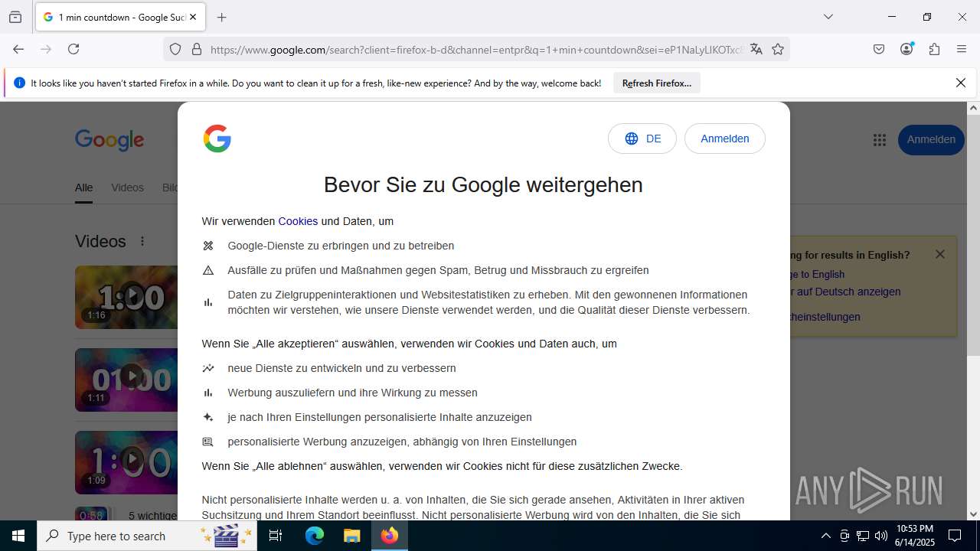Show site security padlock info

(x=197, y=49)
